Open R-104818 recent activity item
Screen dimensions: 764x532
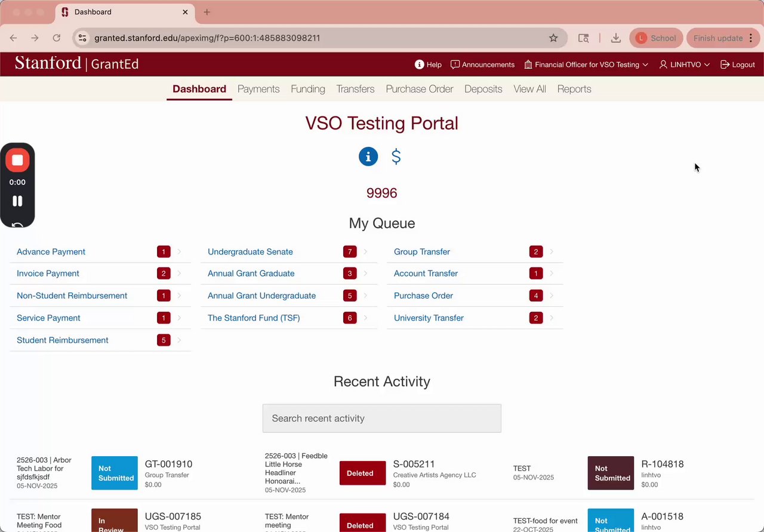point(663,464)
